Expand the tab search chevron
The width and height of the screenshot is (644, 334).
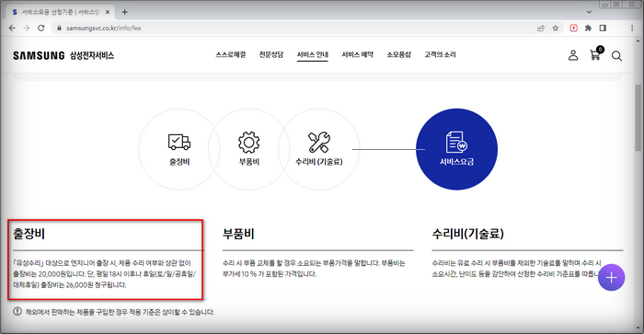coord(589,12)
